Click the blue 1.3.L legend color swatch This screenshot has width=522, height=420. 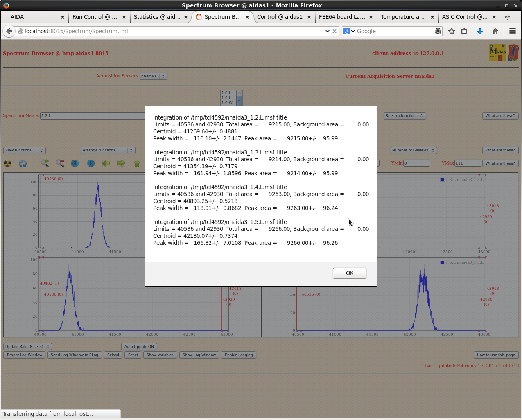tap(442, 180)
